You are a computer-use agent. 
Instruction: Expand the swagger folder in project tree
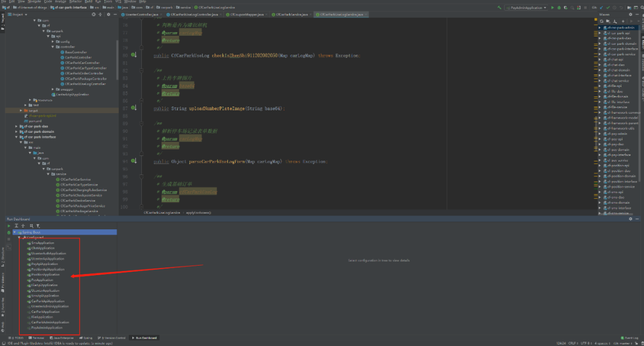(52, 89)
